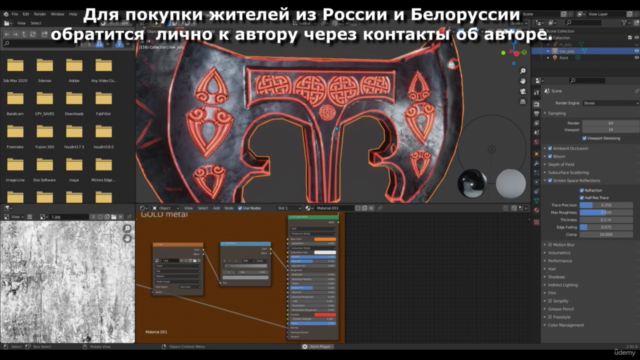This screenshot has width=640, height=360.
Task: Disable the Ambient Occlusion checkbox
Action: (550, 148)
